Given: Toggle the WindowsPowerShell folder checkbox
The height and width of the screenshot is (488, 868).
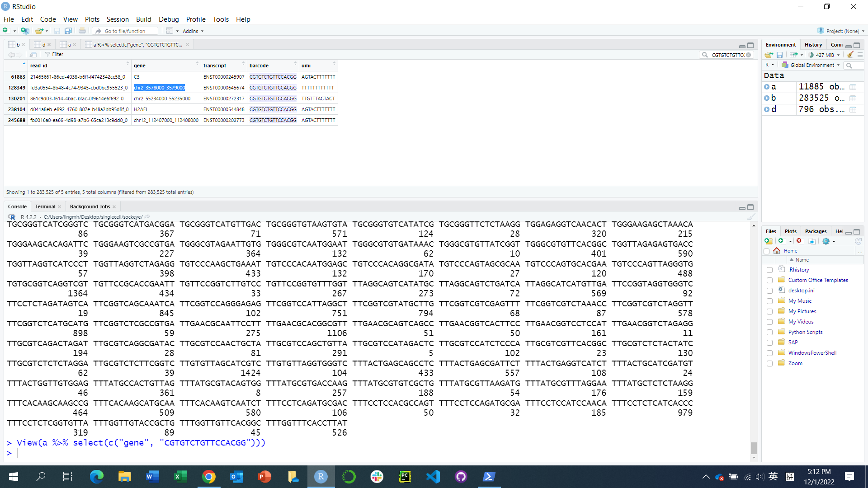Looking at the screenshot, I should [770, 353].
